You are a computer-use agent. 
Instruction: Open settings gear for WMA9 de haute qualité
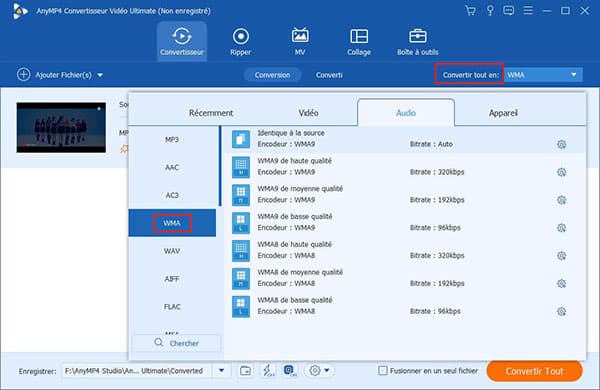pos(561,172)
